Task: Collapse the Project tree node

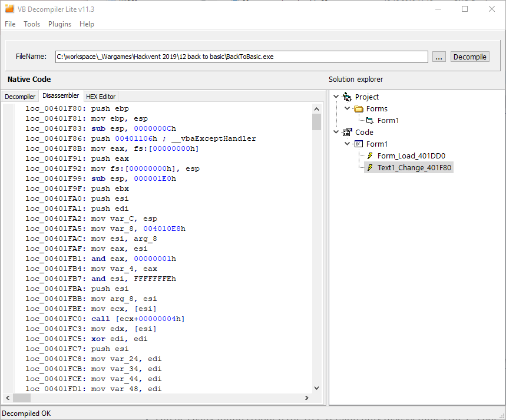Action: 336,97
